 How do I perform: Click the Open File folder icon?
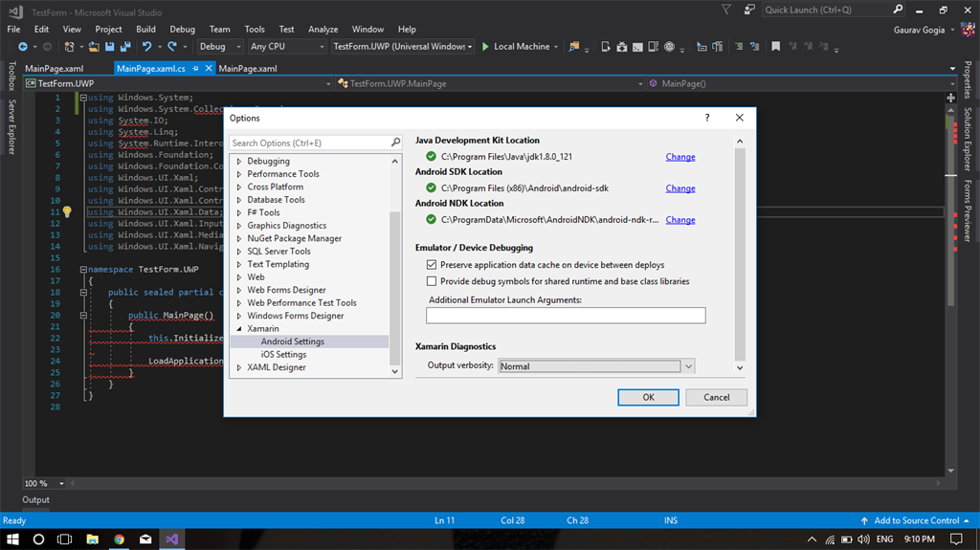click(94, 47)
